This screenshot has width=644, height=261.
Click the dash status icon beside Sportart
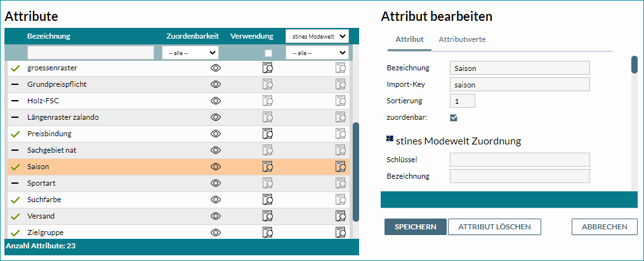(x=15, y=183)
